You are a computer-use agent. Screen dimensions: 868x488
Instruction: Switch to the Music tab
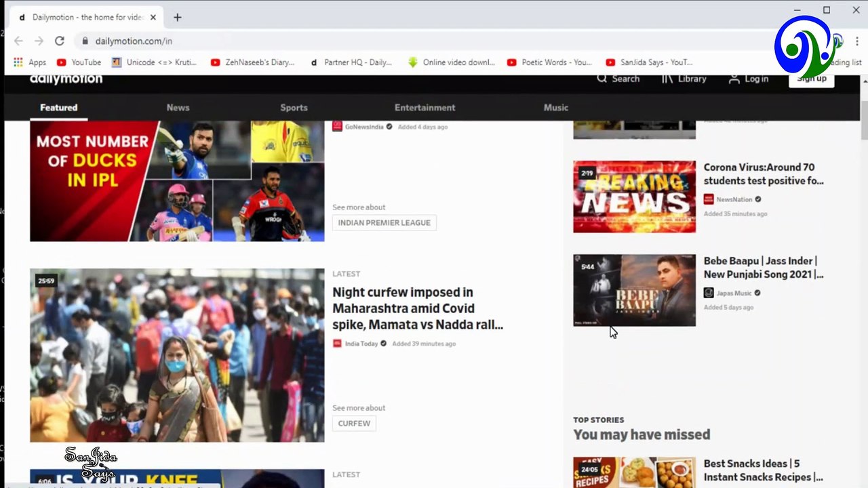(555, 107)
